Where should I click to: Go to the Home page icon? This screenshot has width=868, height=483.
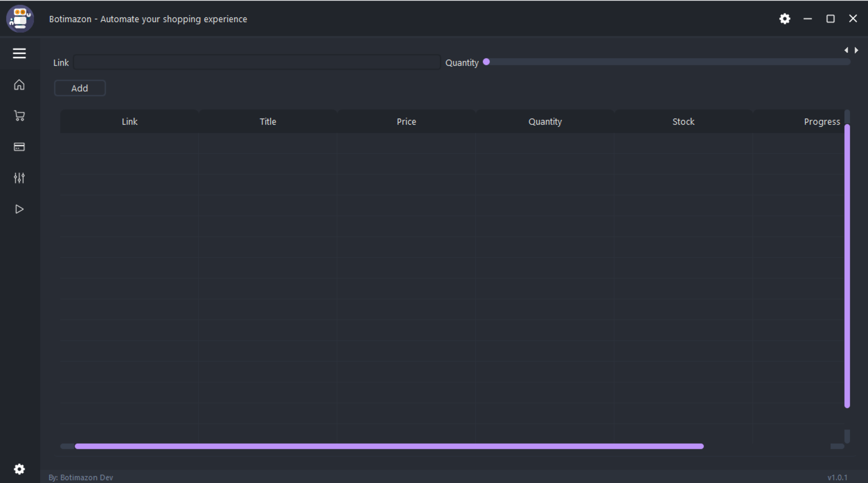19,85
